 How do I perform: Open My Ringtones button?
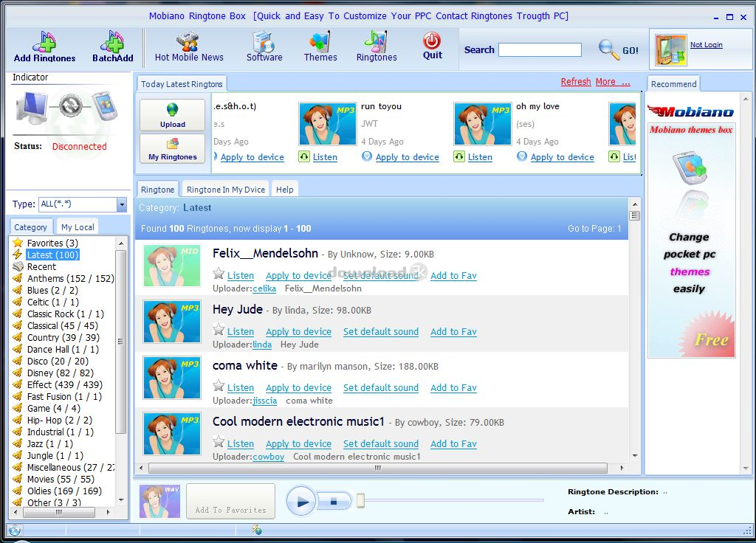[173, 148]
